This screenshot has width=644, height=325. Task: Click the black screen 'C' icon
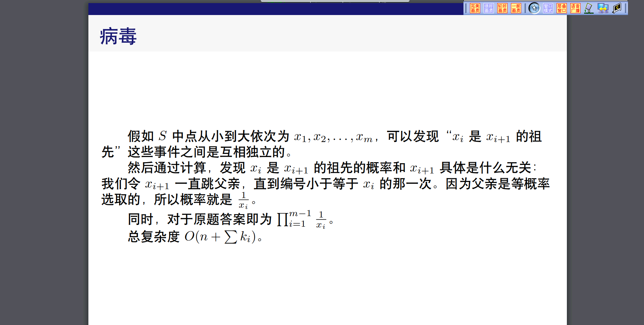(x=617, y=8)
